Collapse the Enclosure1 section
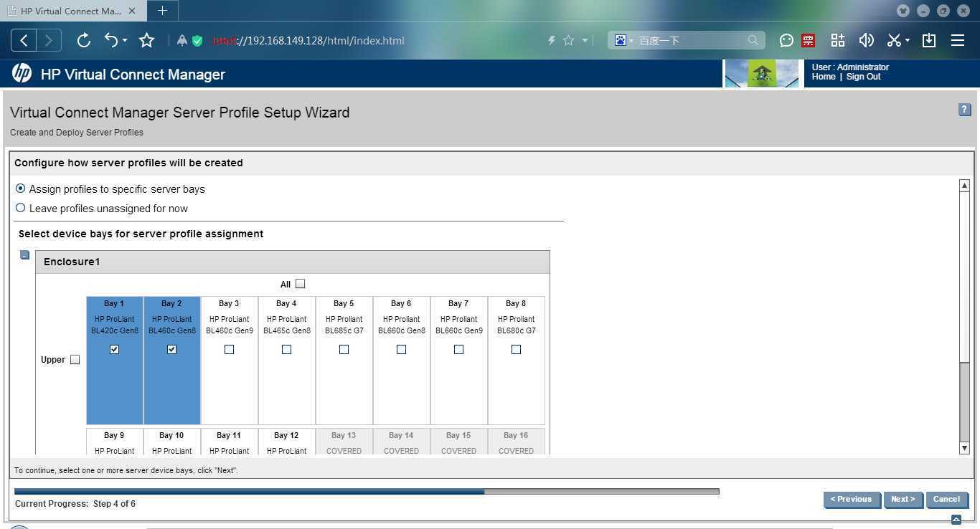980x529 pixels. (x=24, y=254)
